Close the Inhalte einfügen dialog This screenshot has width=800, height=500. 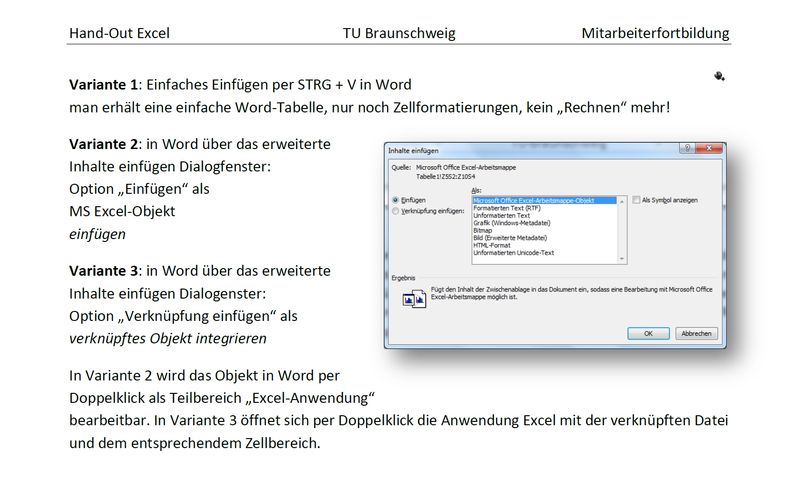pyautogui.click(x=709, y=148)
